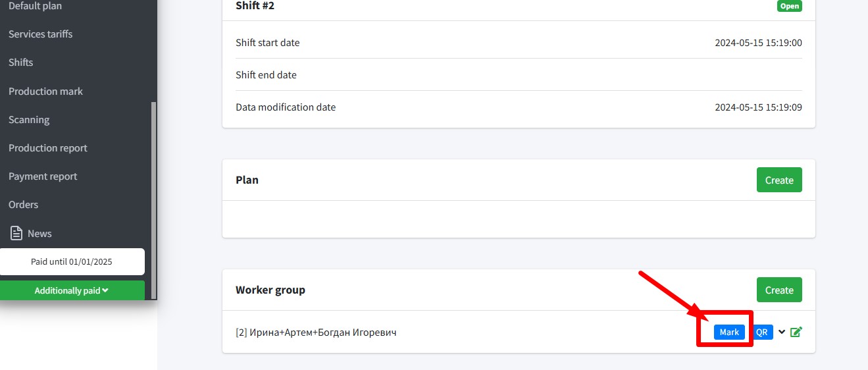Select Scanning from the sidebar
Screen dimensions: 868x370
pos(29,120)
